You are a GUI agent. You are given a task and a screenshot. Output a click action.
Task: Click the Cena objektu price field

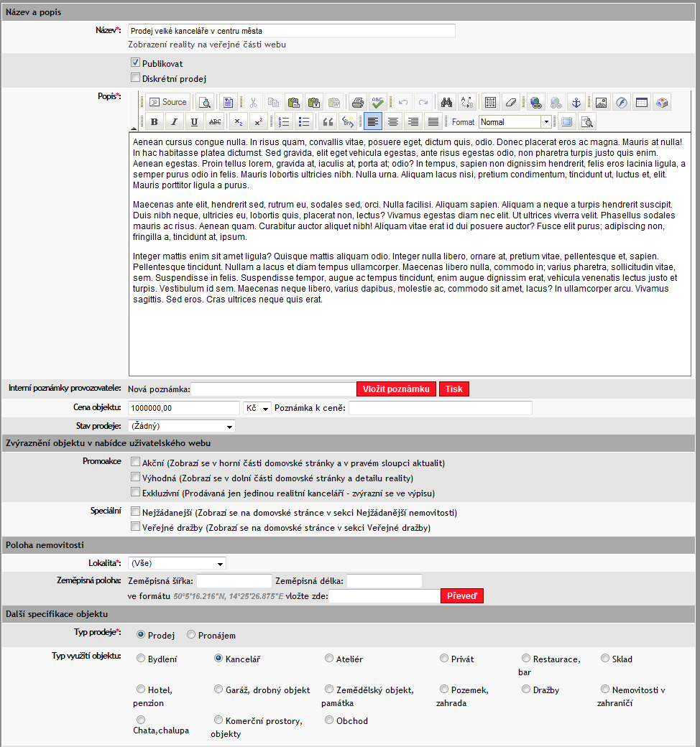tap(183, 408)
